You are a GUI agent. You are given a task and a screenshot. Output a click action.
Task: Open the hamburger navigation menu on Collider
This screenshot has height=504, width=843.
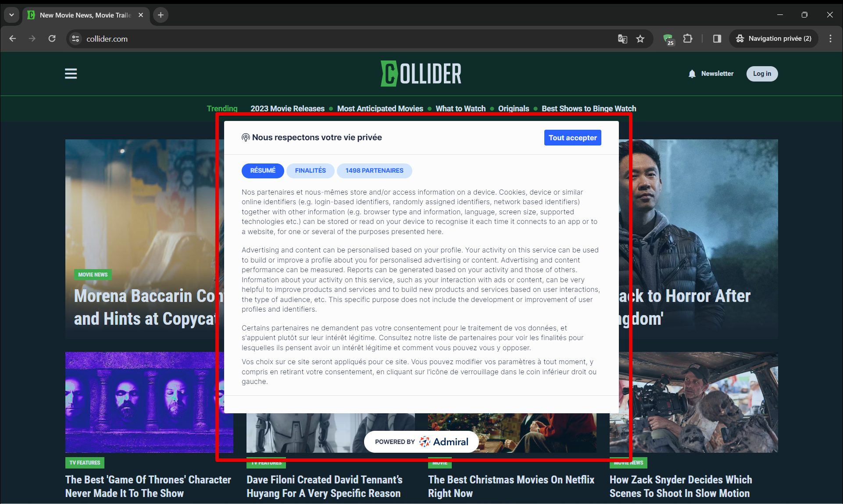71,74
